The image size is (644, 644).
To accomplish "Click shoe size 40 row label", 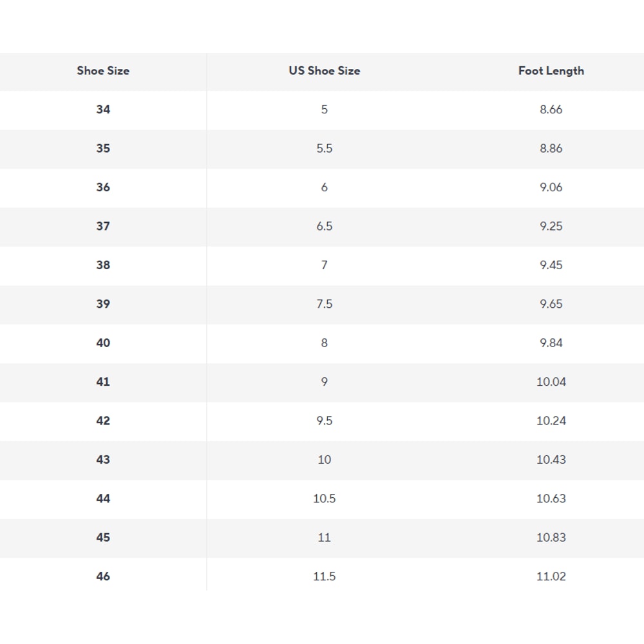I will point(103,343).
